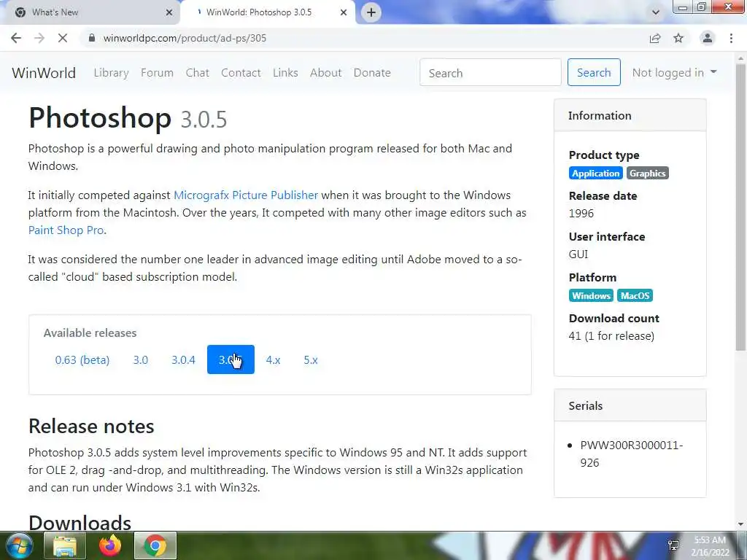The height and width of the screenshot is (560, 747).
Task: Open the Forum nav link
Action: 157,73
